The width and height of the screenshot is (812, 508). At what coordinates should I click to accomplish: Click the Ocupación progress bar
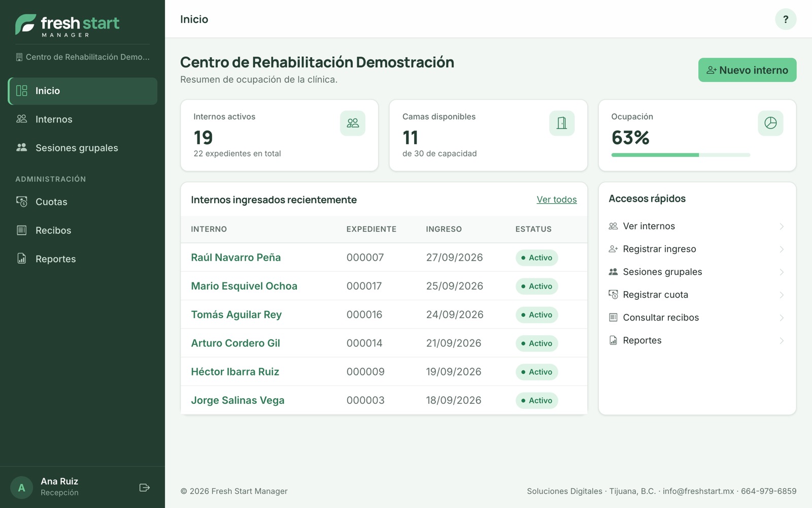[x=681, y=155]
